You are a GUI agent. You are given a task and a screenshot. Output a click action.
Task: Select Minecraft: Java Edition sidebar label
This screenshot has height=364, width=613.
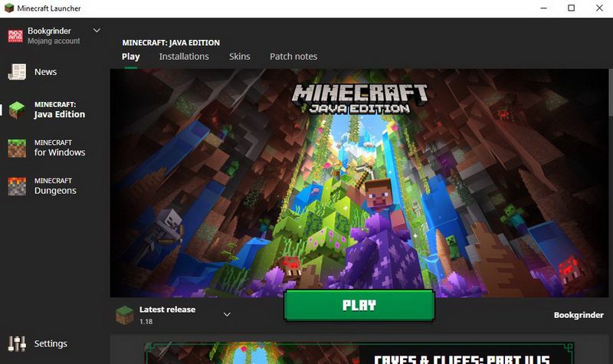click(60, 110)
